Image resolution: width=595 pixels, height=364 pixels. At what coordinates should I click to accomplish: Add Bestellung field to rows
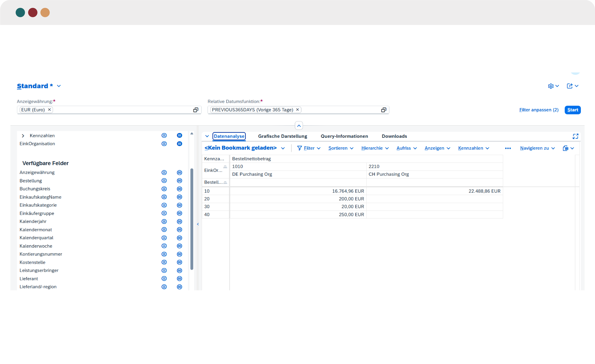pyautogui.click(x=164, y=181)
